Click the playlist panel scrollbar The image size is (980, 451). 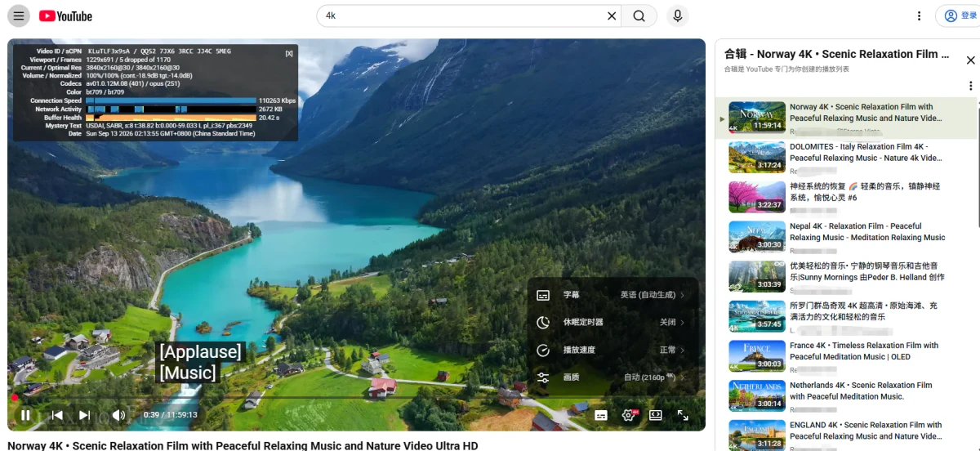(x=978, y=163)
